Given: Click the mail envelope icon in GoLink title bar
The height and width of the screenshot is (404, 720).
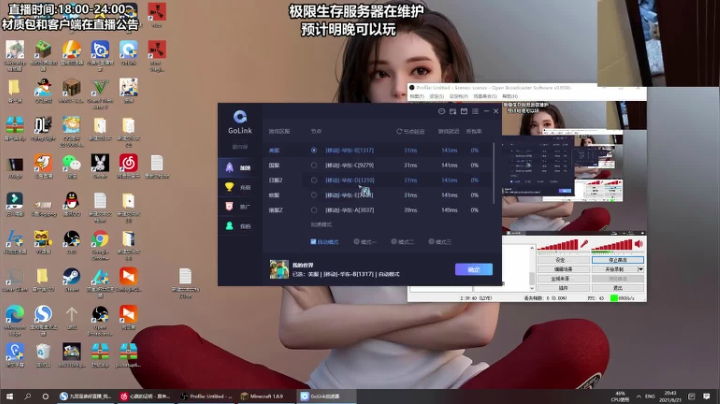Looking at the screenshot, I should [x=464, y=111].
